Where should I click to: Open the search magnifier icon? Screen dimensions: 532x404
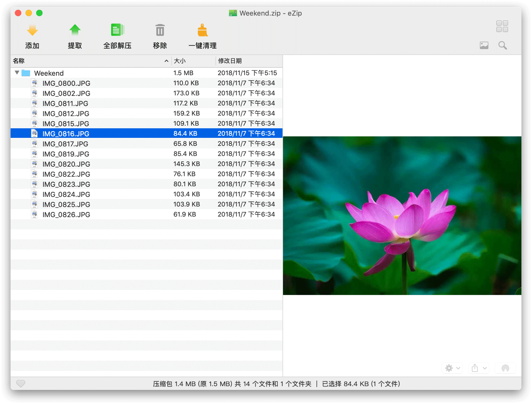(x=502, y=45)
